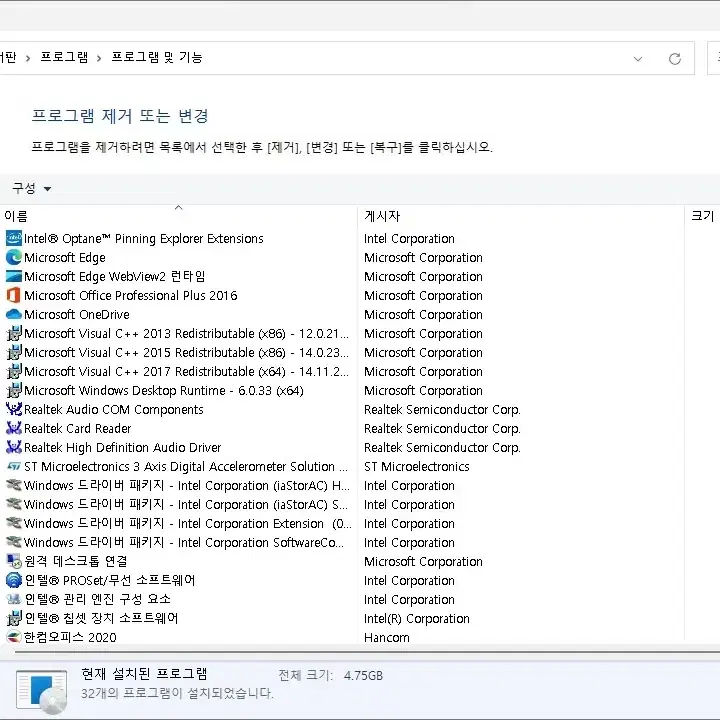This screenshot has width=720, height=720.
Task: Click the Microsoft Edge WebView2 runtime icon
Action: [14, 276]
